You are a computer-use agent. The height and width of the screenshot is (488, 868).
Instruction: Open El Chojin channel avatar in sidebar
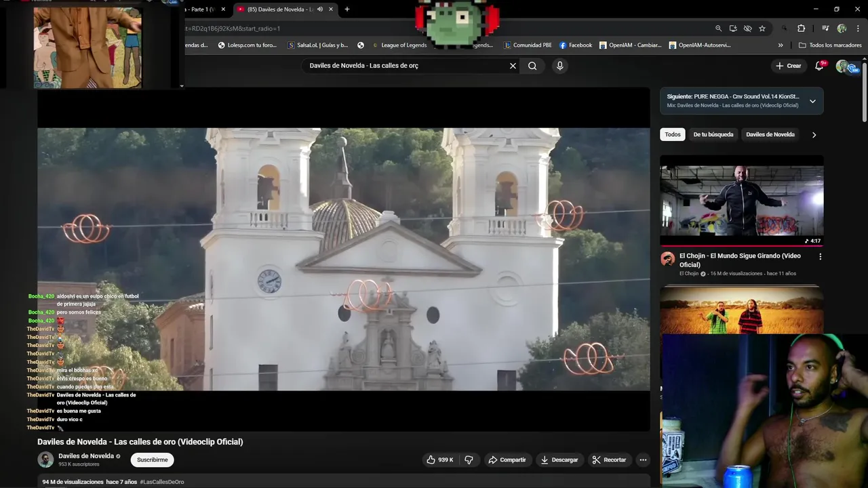pyautogui.click(x=668, y=260)
